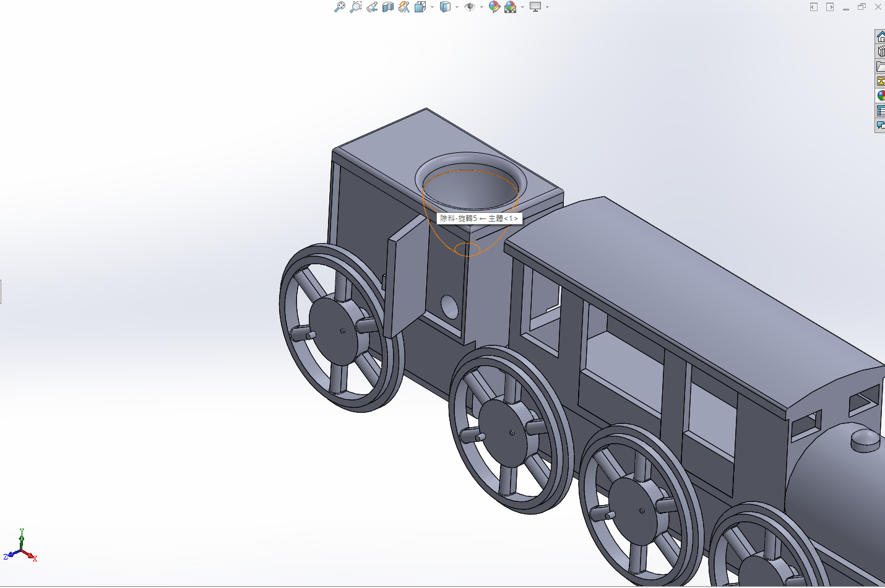Open the File Explorer folder tab
The image size is (885, 588).
[x=880, y=66]
